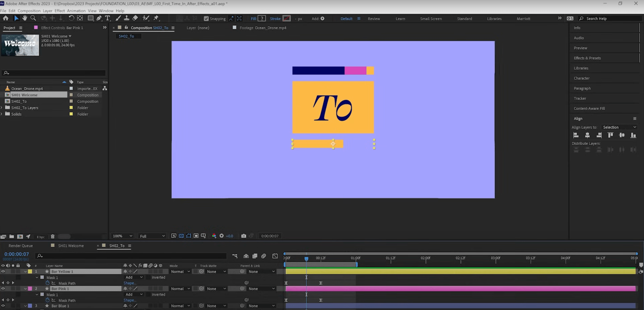Screen dimensions: 644x310
Task: Select the Brush tool
Action: [117, 18]
